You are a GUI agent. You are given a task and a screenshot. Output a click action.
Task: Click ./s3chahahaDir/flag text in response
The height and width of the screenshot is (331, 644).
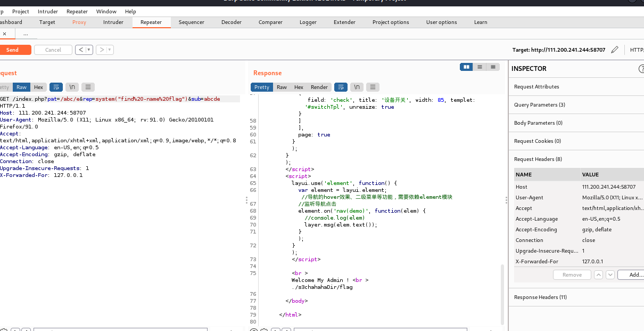(322, 287)
